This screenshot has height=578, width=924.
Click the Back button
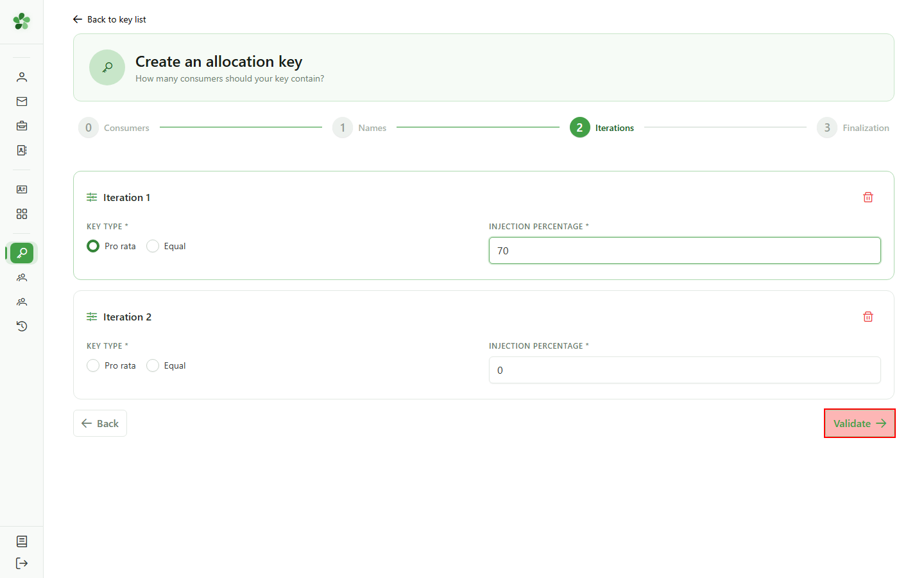coord(100,423)
